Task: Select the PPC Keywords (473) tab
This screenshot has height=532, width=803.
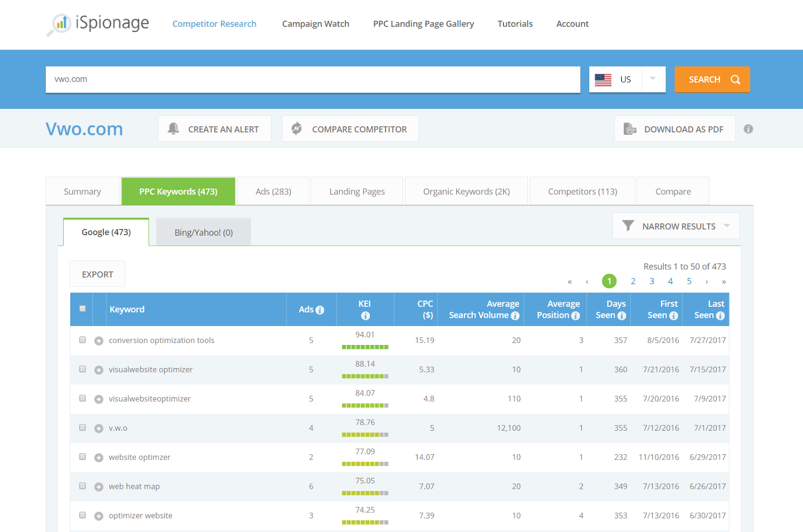Action: pos(178,191)
